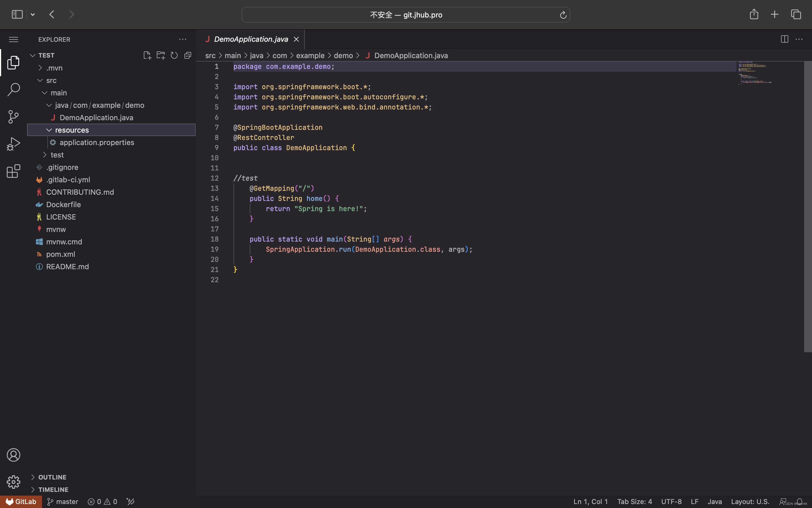
Task: Open the Search view in activity bar
Action: click(x=14, y=90)
